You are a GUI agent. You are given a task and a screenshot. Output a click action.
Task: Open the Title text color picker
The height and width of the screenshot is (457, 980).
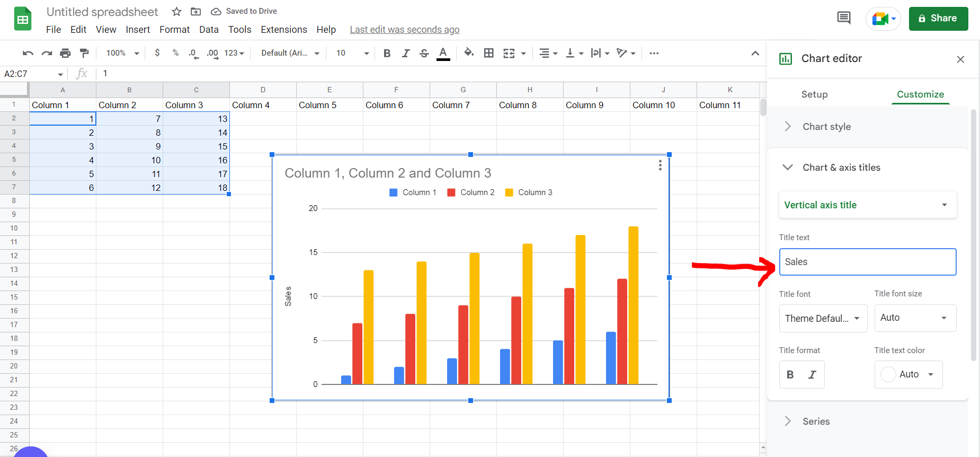click(908, 375)
